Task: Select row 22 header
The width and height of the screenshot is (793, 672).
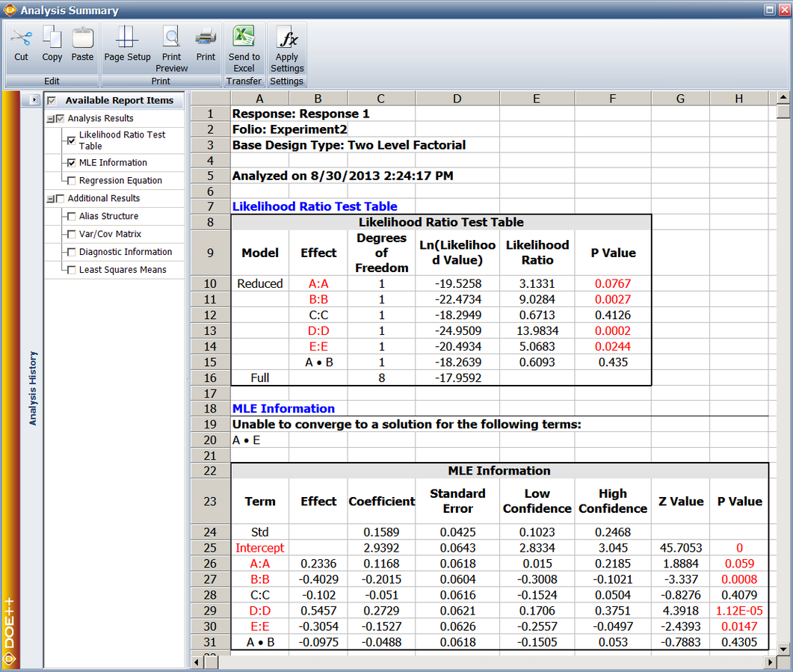Action: [210, 471]
